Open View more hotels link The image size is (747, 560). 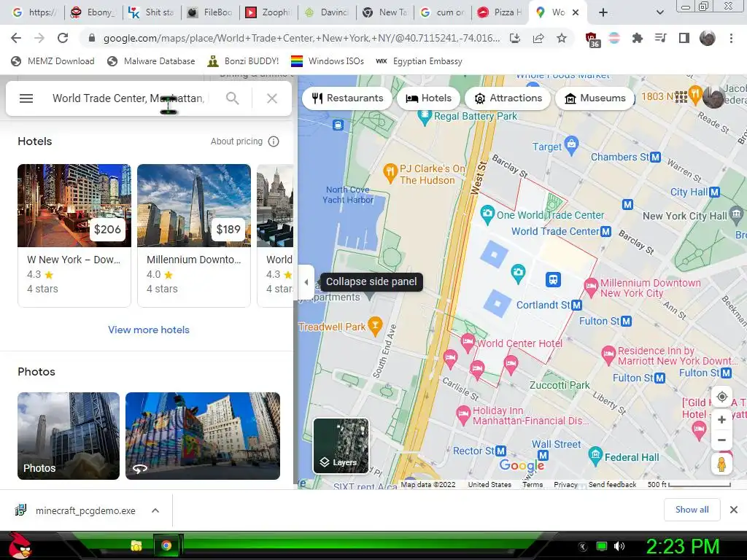point(149,330)
